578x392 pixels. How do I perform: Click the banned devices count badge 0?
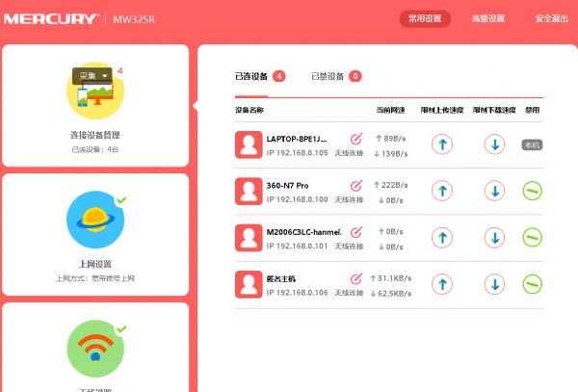tap(355, 76)
